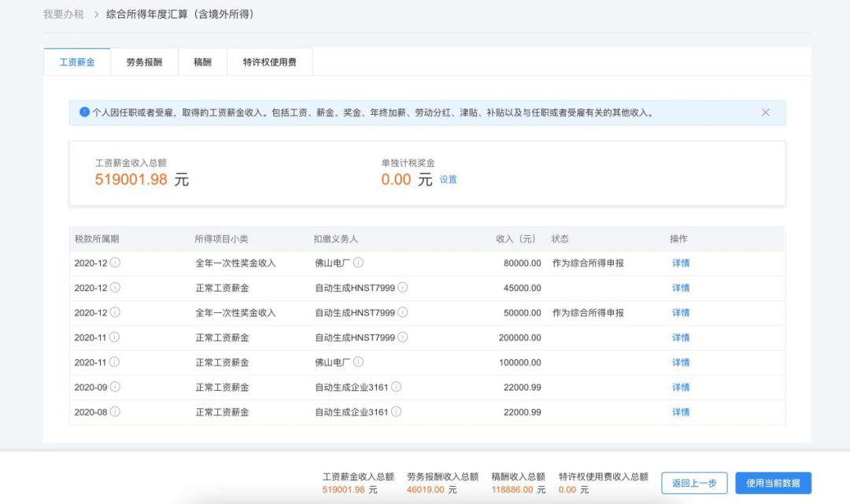Click the 操作 column header

tap(678, 239)
